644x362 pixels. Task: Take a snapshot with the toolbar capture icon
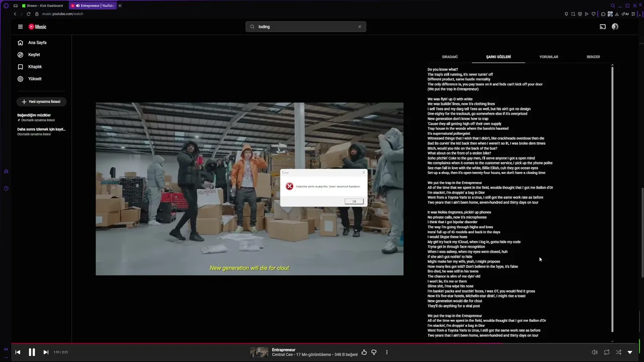click(x=573, y=14)
